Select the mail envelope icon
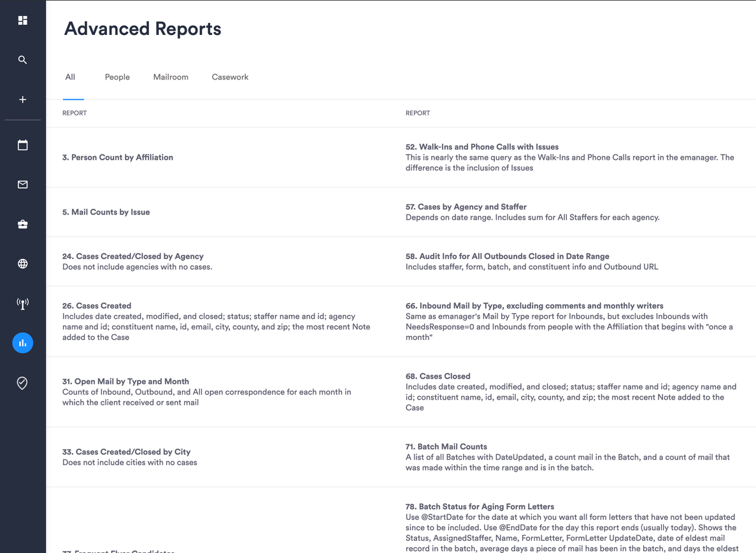This screenshot has width=756, height=553. click(22, 185)
